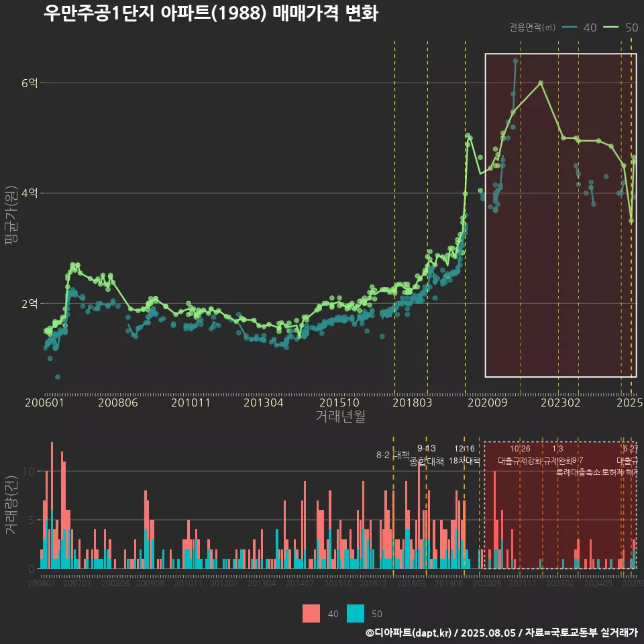Click 201201 on the volume chart x-axis
644x644 pixels.
[224, 583]
